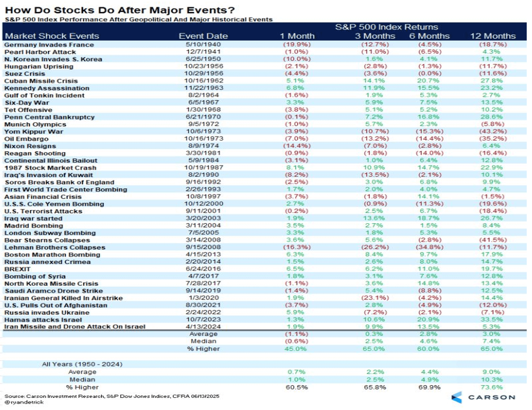Select the 'Nixon Resigns' event
Viewport: 532px width, 410px height.
click(x=30, y=146)
